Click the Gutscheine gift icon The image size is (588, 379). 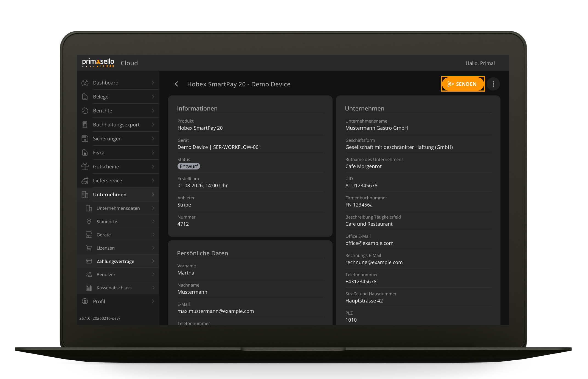click(85, 166)
